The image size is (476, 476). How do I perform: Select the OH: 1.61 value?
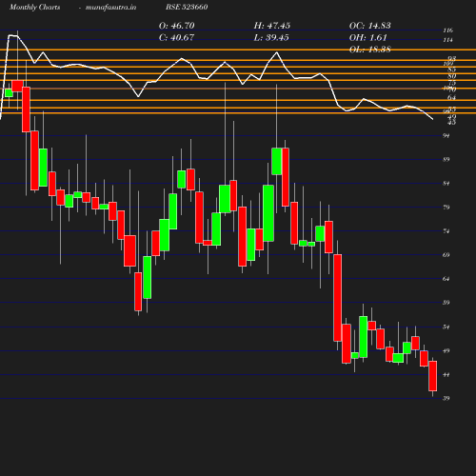368,38
